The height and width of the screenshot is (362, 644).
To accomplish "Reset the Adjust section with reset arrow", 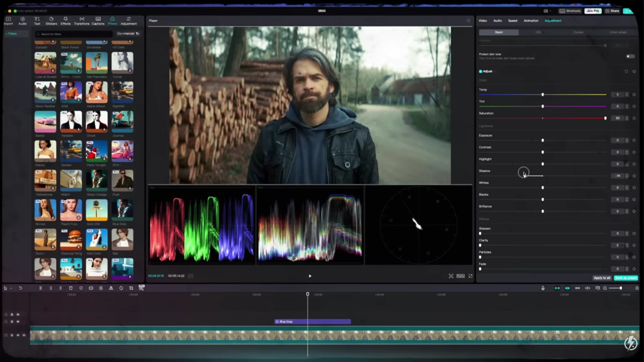I will tap(626, 71).
